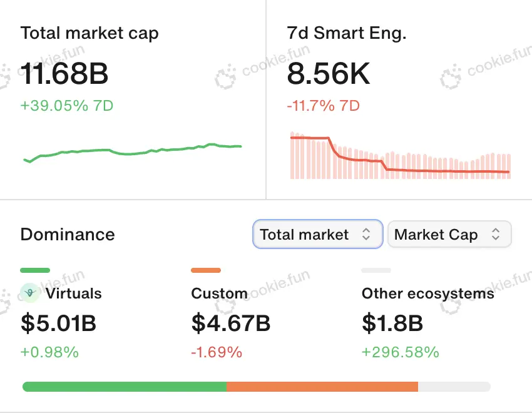The height and width of the screenshot is (413, 532).
Task: Click the Custom ecosystem label
Action: click(x=219, y=293)
